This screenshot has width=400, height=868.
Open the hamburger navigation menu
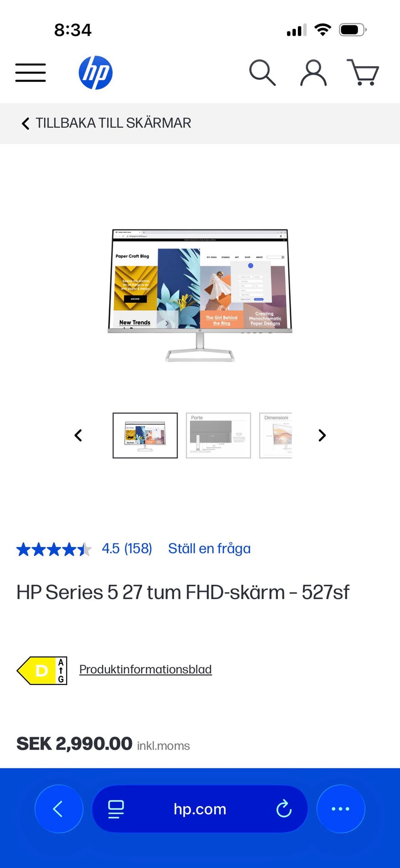point(30,73)
